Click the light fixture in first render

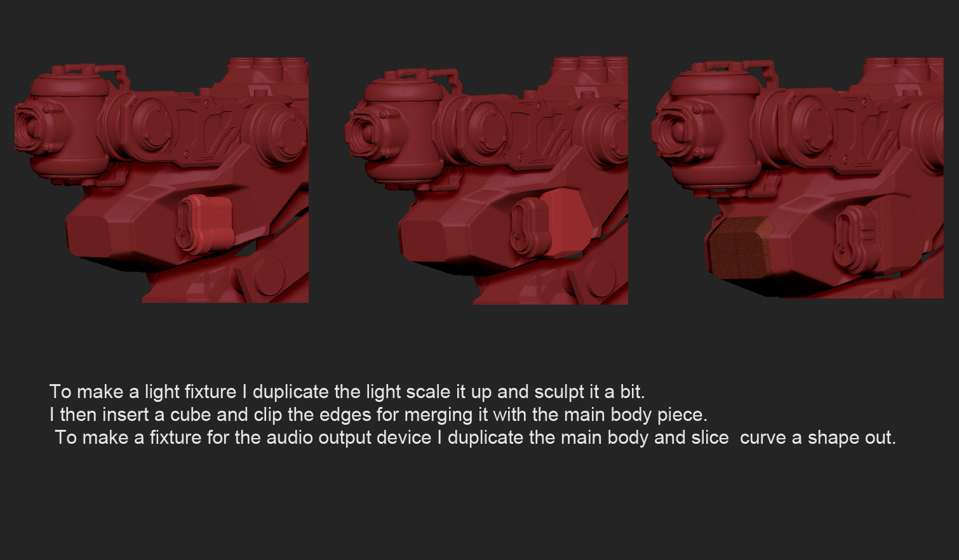pos(205,224)
